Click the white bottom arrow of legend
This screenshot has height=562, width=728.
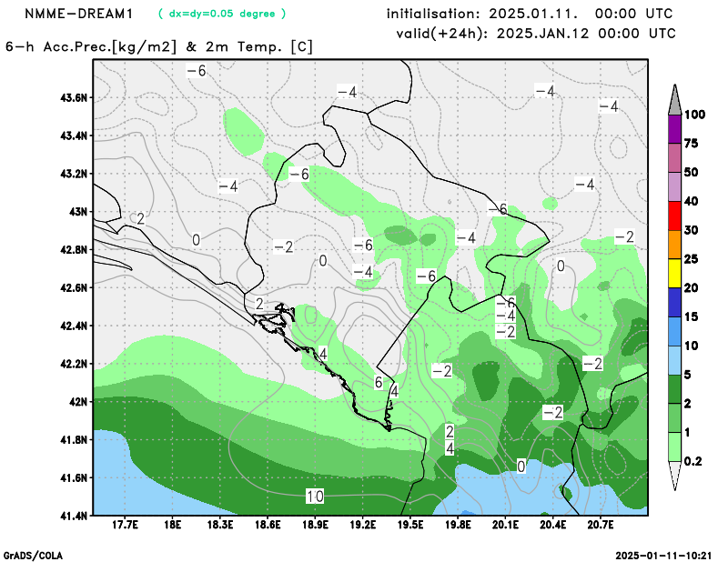click(674, 476)
